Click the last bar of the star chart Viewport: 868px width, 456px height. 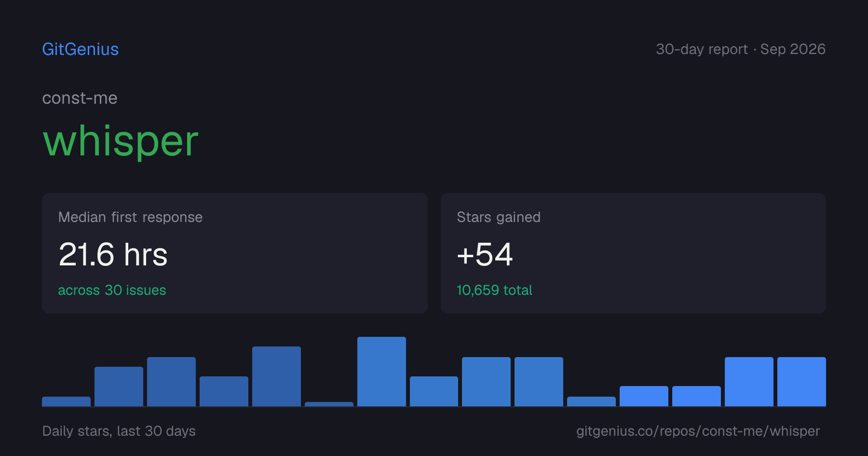tap(801, 382)
